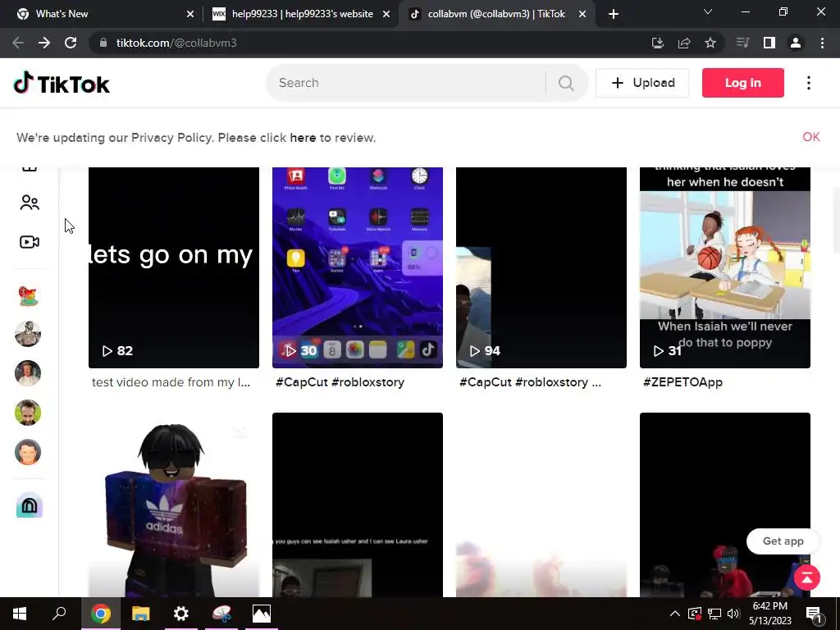Switch to help99233's website tab
840x630 pixels.
tap(302, 14)
